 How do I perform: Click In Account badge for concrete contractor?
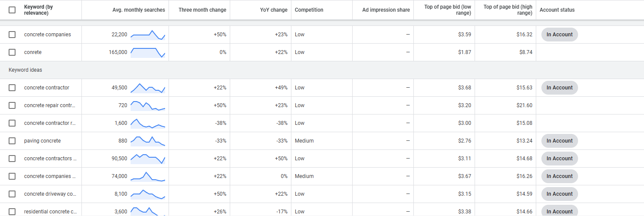(560, 88)
